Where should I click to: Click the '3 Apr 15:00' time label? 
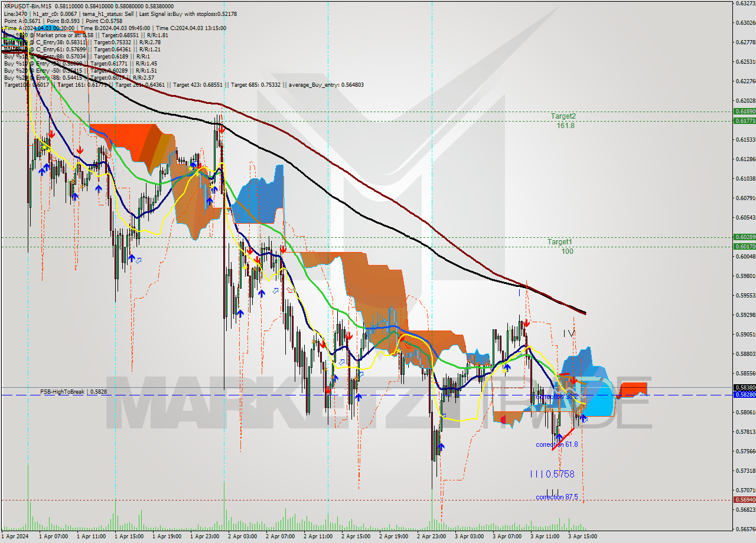point(582,537)
